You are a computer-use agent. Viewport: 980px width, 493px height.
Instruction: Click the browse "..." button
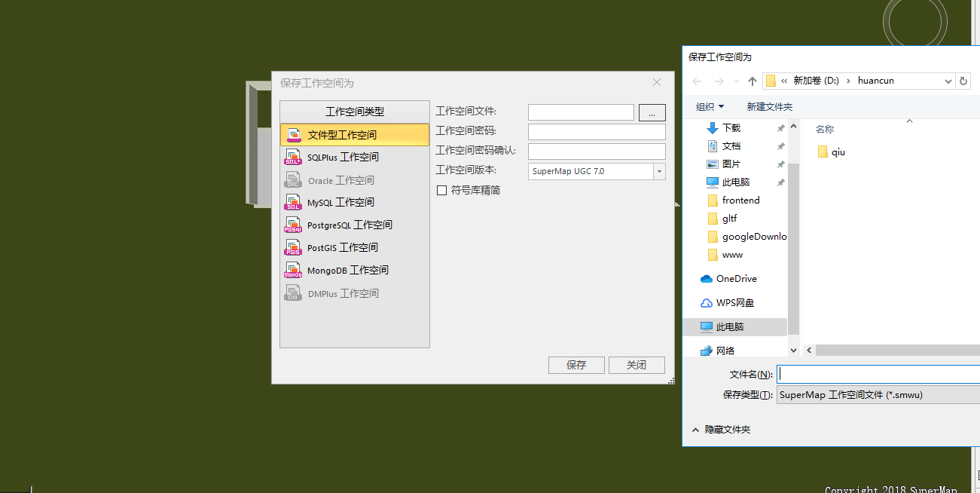tap(652, 112)
